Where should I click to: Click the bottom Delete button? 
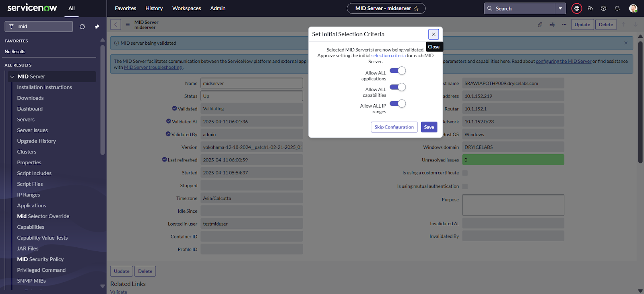pyautogui.click(x=145, y=271)
